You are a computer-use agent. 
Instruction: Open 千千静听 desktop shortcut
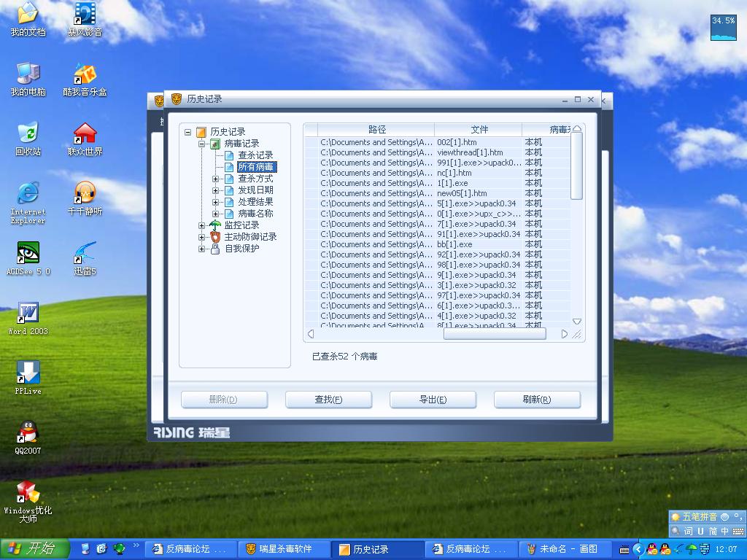(x=85, y=198)
